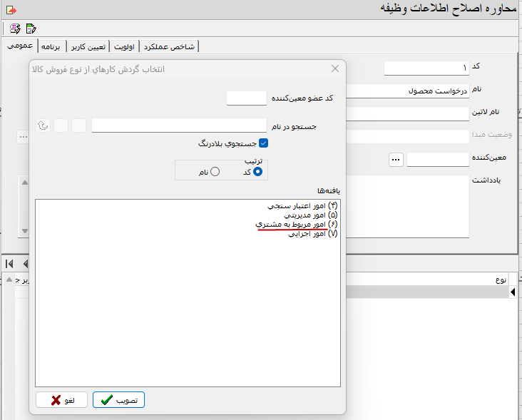Toggle the جستجوی بلادرنگ checkbox

(x=263, y=143)
